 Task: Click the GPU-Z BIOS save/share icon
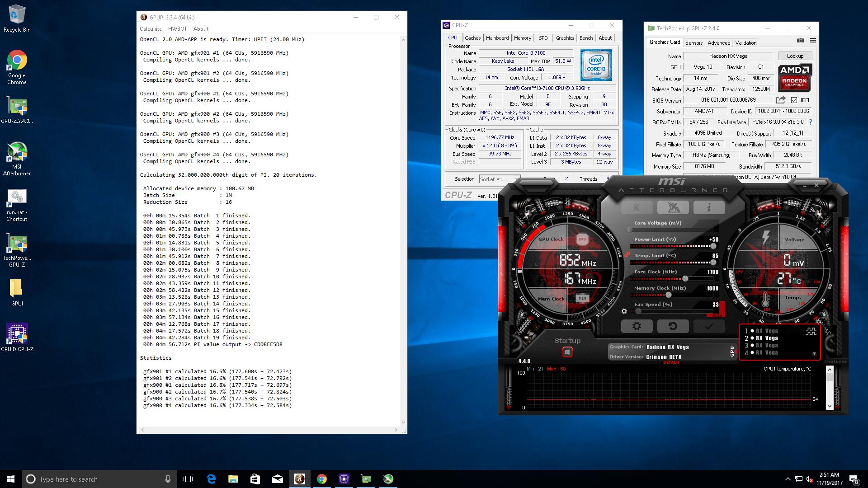click(x=781, y=100)
